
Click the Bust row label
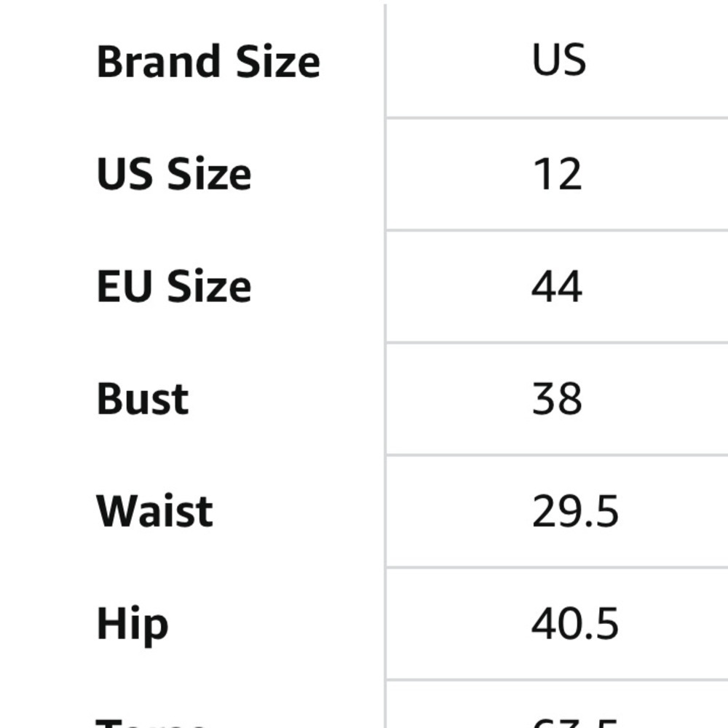point(142,398)
